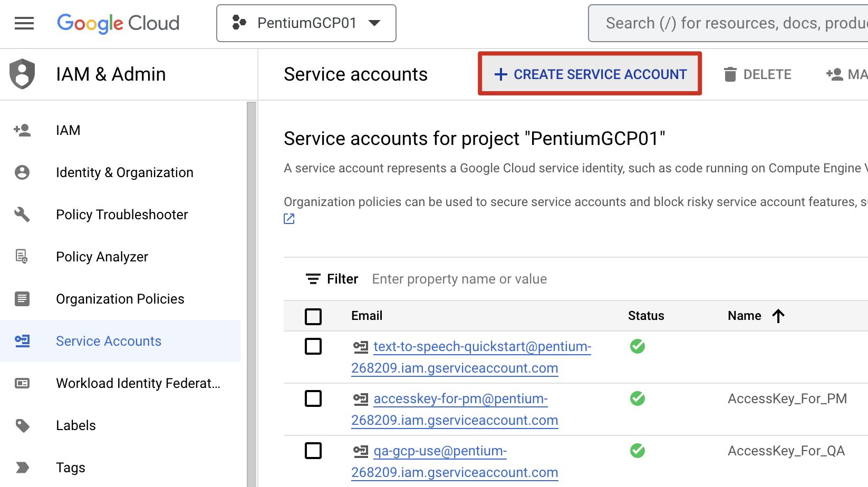The width and height of the screenshot is (868, 487).
Task: Check the text-to-speech-quickstart row checkbox
Action: [x=313, y=346]
